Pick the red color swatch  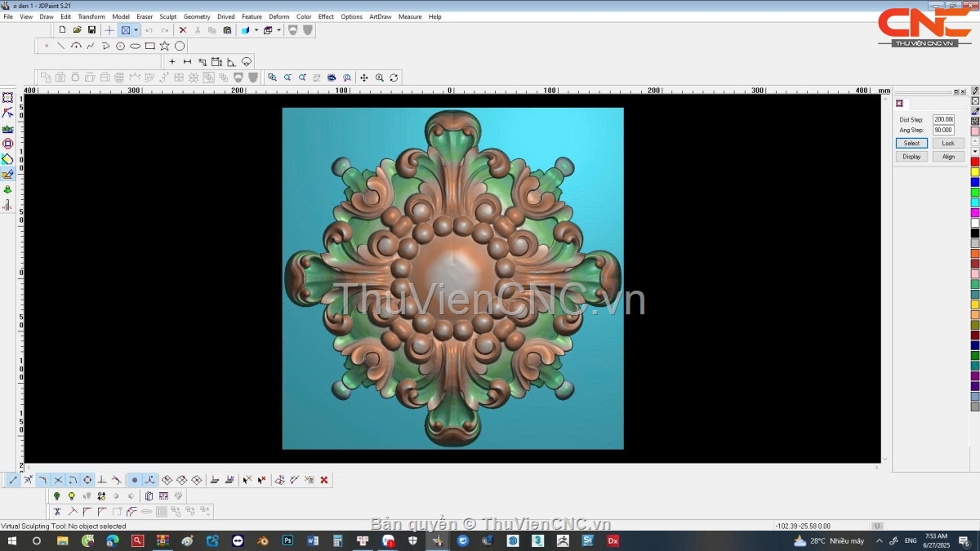pos(975,162)
